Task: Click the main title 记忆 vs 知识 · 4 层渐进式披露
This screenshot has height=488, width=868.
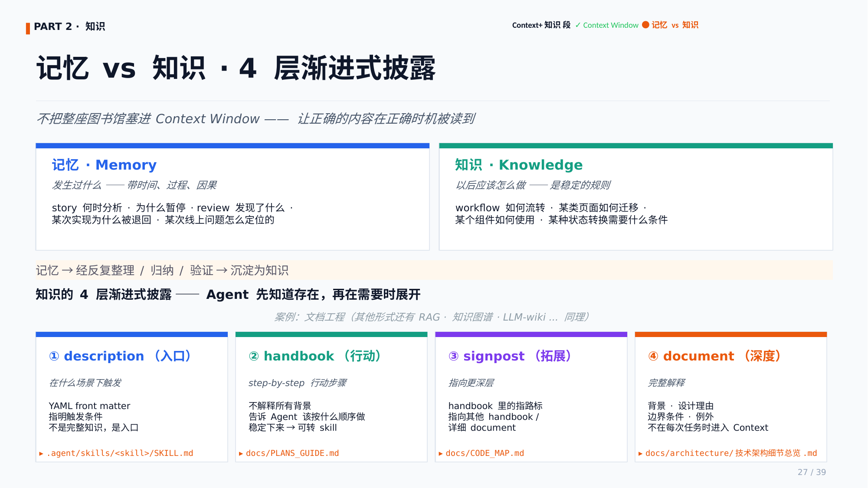Action: tap(236, 69)
